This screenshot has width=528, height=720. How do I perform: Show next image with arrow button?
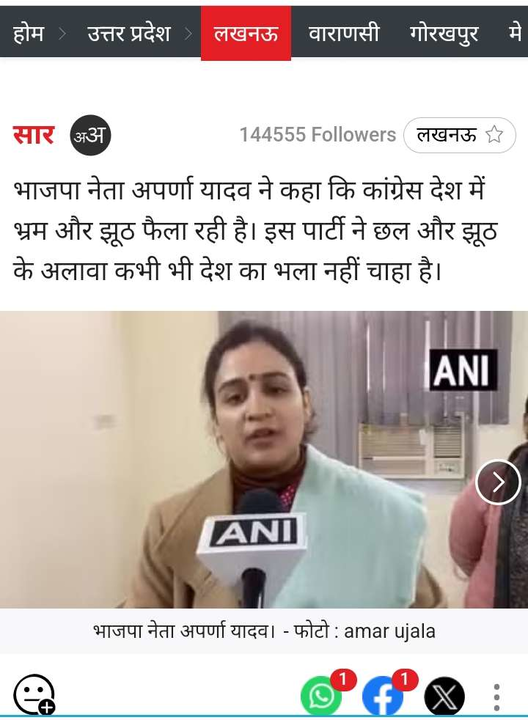498,482
